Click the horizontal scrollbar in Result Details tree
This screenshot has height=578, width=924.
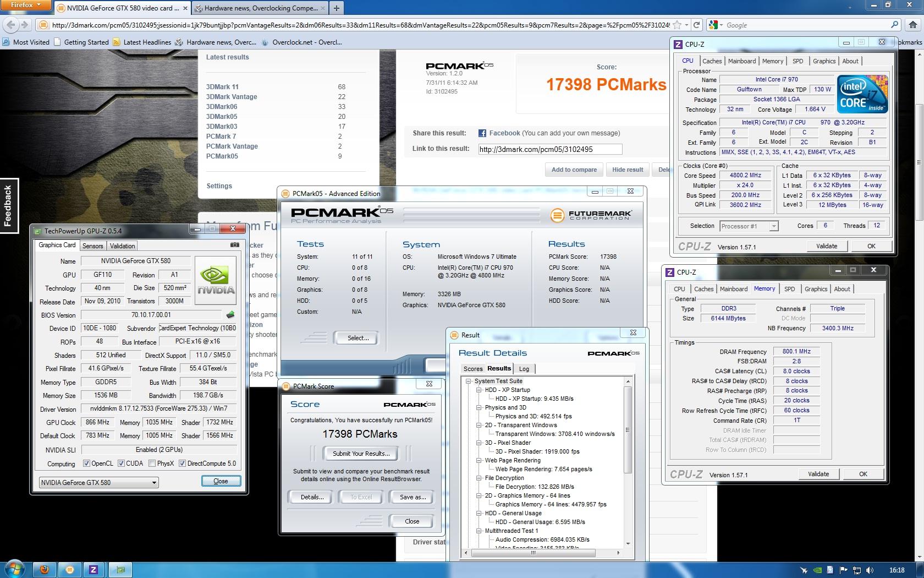point(532,552)
